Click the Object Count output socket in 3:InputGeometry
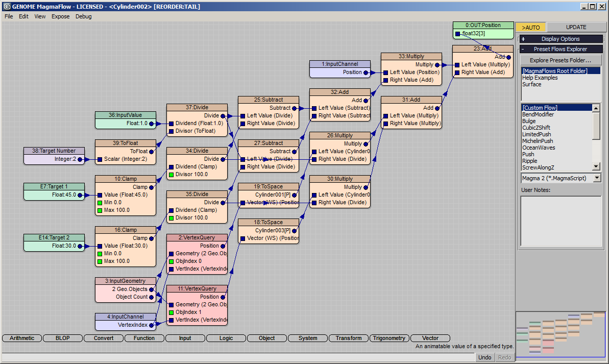 (x=151, y=297)
